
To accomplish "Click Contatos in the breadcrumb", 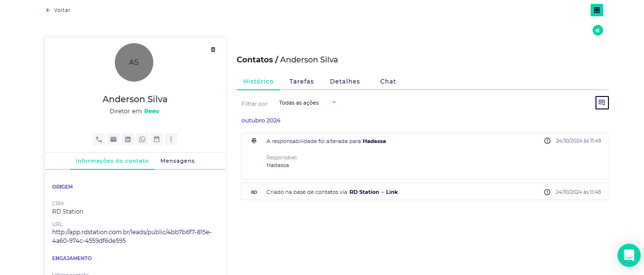I will pos(255,60).
